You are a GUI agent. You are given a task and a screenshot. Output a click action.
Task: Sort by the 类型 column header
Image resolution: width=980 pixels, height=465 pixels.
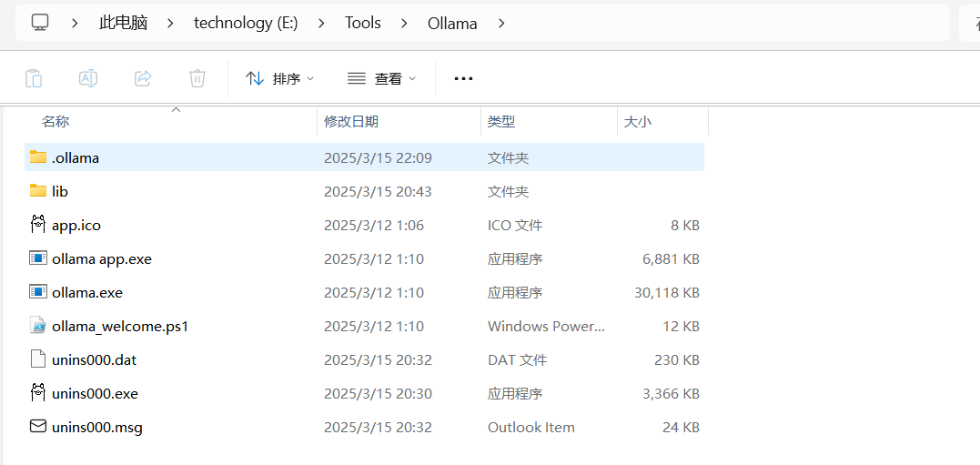point(501,121)
